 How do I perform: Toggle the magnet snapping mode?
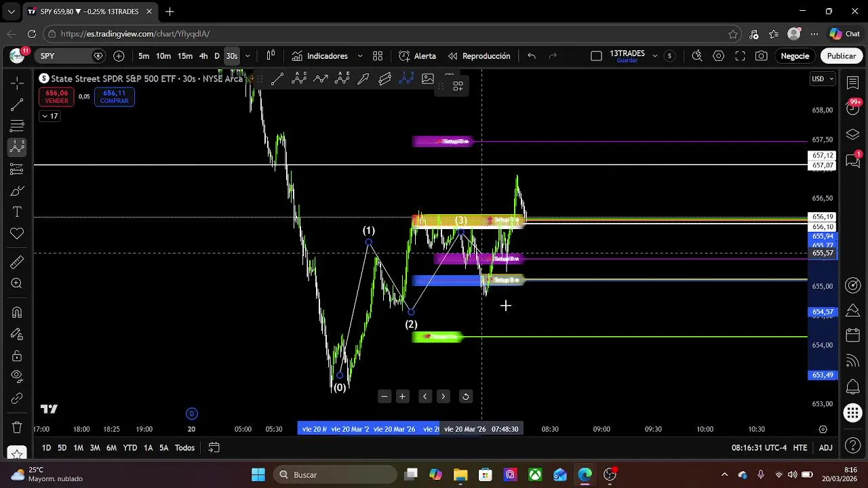pos(17,312)
